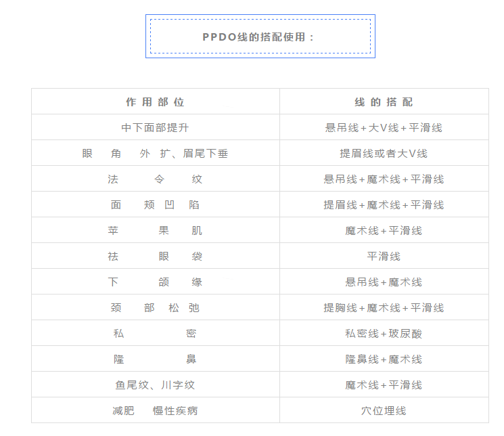
Task: Select the '面颊凹陷' cell
Action: pos(155,205)
